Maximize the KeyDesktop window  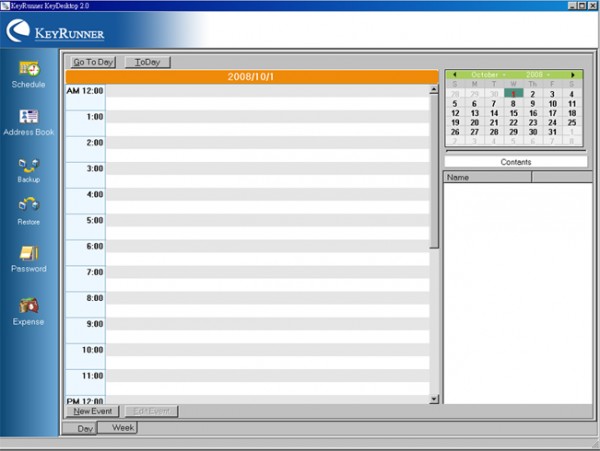point(582,5)
